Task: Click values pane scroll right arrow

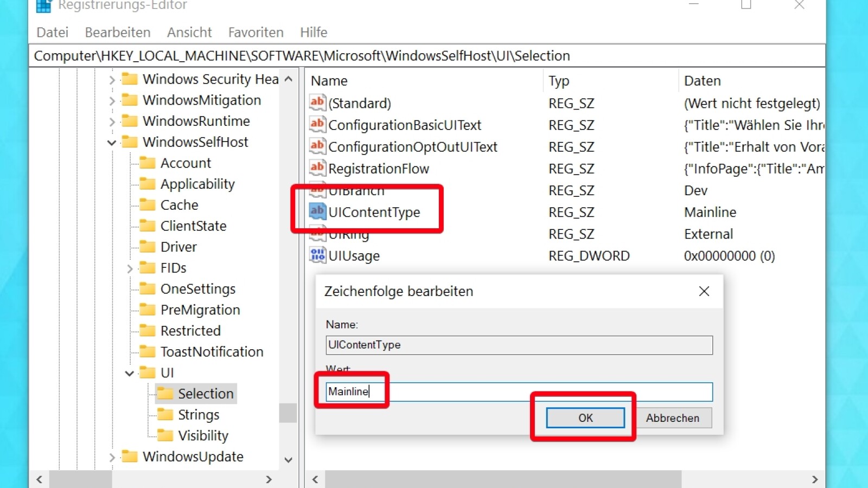Action: [x=815, y=479]
